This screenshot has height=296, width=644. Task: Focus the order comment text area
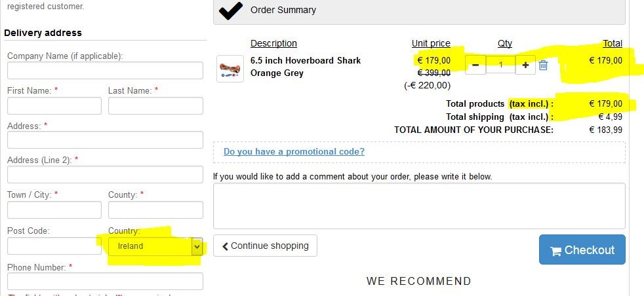pos(419,206)
